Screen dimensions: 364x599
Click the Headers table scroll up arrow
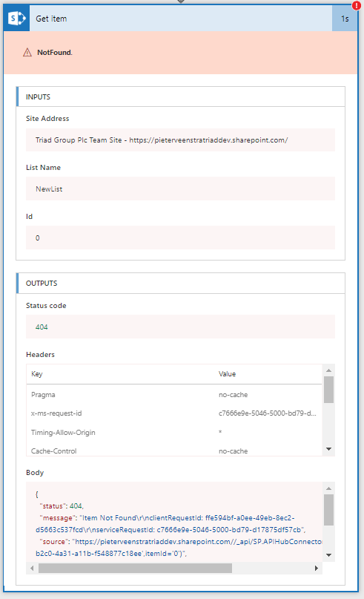pyautogui.click(x=329, y=370)
